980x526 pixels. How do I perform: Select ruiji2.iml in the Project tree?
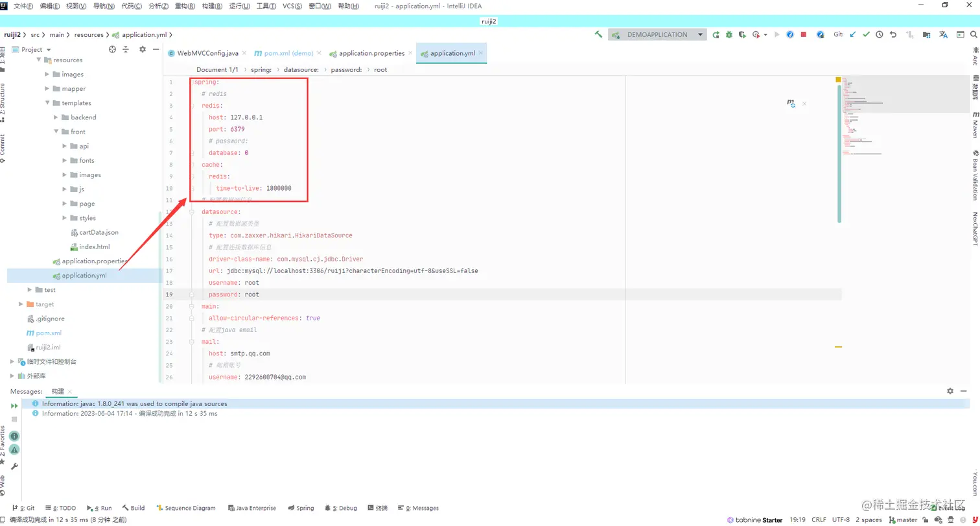pyautogui.click(x=43, y=347)
